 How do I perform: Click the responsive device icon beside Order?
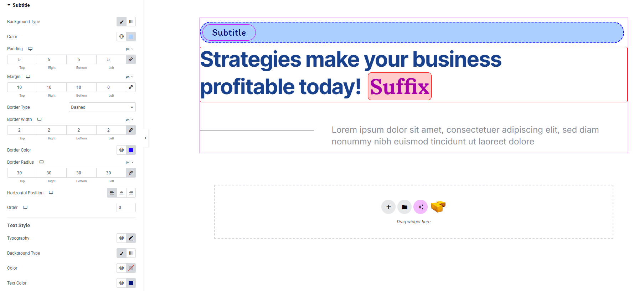click(x=25, y=208)
